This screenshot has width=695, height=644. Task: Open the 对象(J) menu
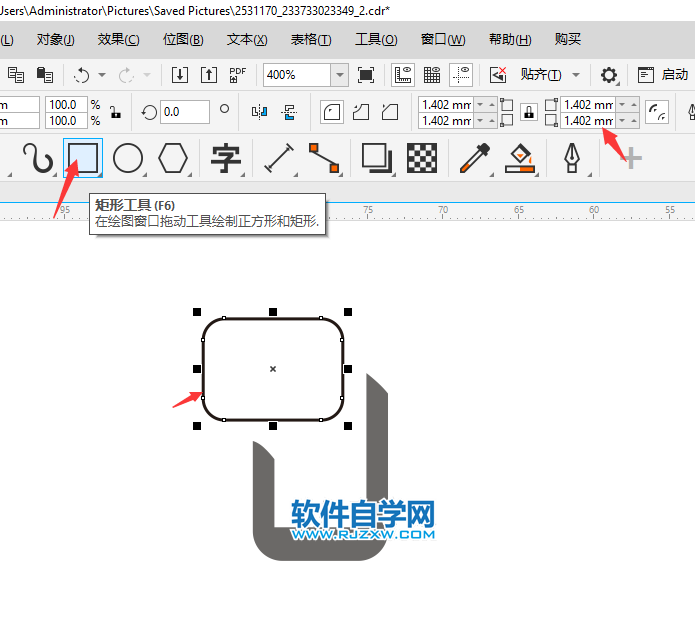(x=55, y=39)
